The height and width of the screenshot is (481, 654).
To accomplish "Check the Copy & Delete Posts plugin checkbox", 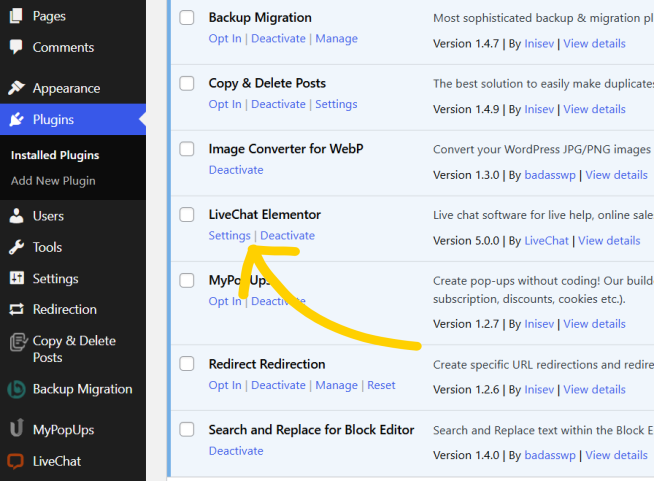I will 187,83.
